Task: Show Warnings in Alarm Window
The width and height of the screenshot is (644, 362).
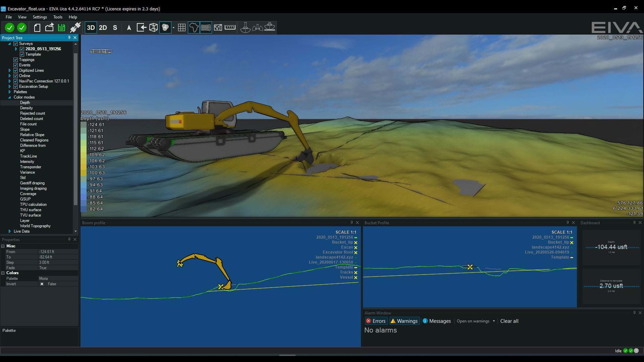Action: (404, 321)
